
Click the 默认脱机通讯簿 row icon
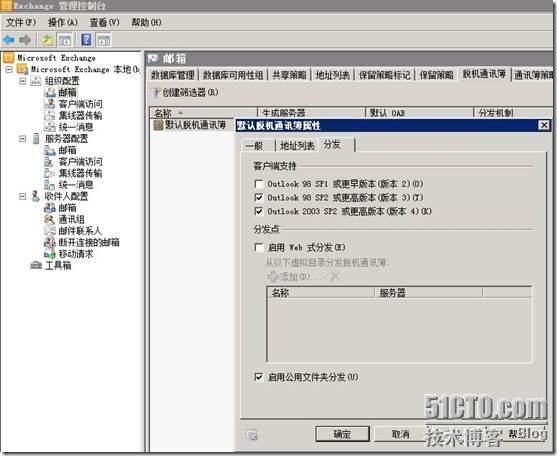coord(158,125)
